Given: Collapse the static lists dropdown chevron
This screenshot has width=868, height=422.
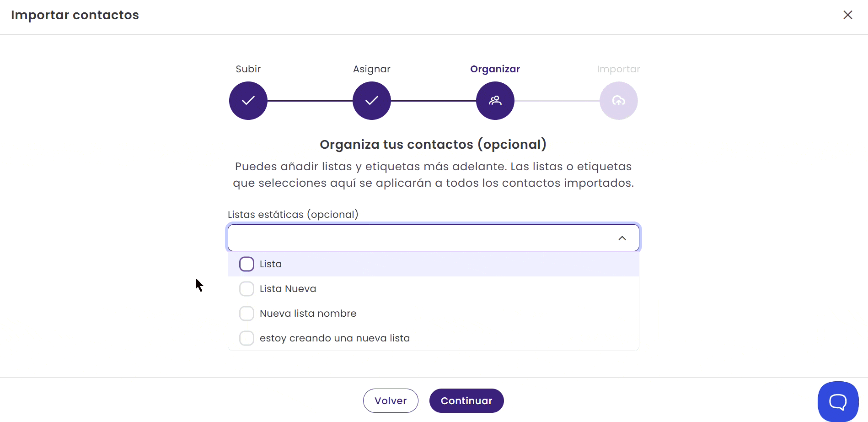Looking at the screenshot, I should [622, 238].
